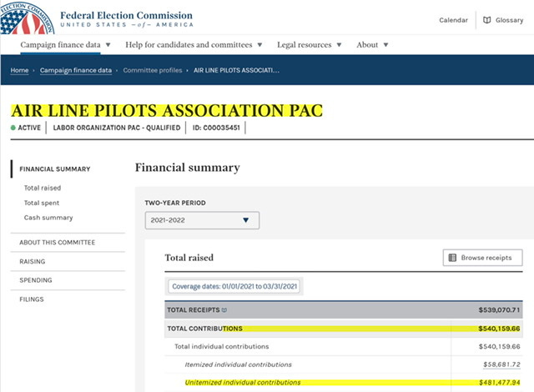Click Total individual contributions $540,159.66 value
The height and width of the screenshot is (392, 534).
499,346
